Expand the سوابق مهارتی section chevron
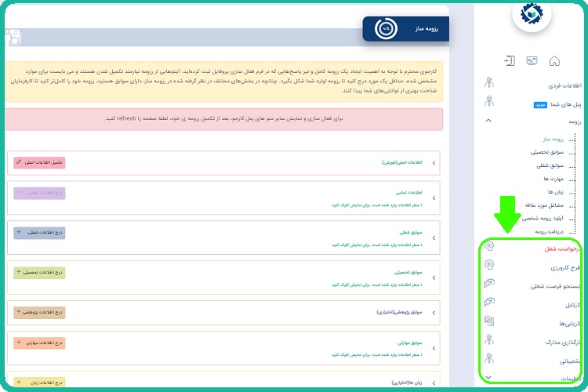Image resolution: width=588 pixels, height=392 pixels. [x=434, y=348]
